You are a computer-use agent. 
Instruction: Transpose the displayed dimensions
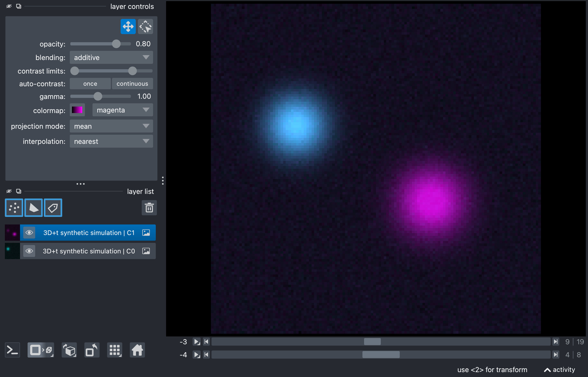point(92,350)
